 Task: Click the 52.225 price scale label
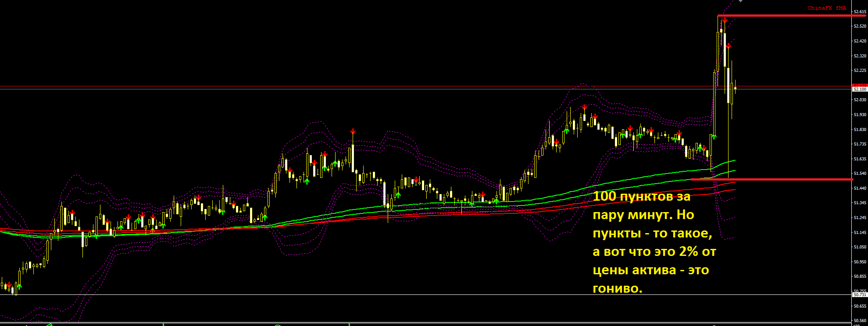[x=860, y=70]
